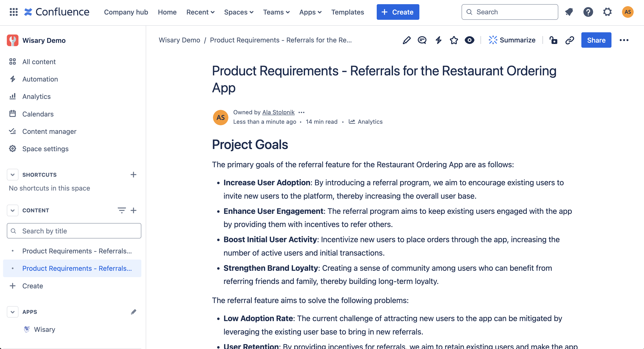Click the Share button
The height and width of the screenshot is (349, 644).
(x=597, y=40)
